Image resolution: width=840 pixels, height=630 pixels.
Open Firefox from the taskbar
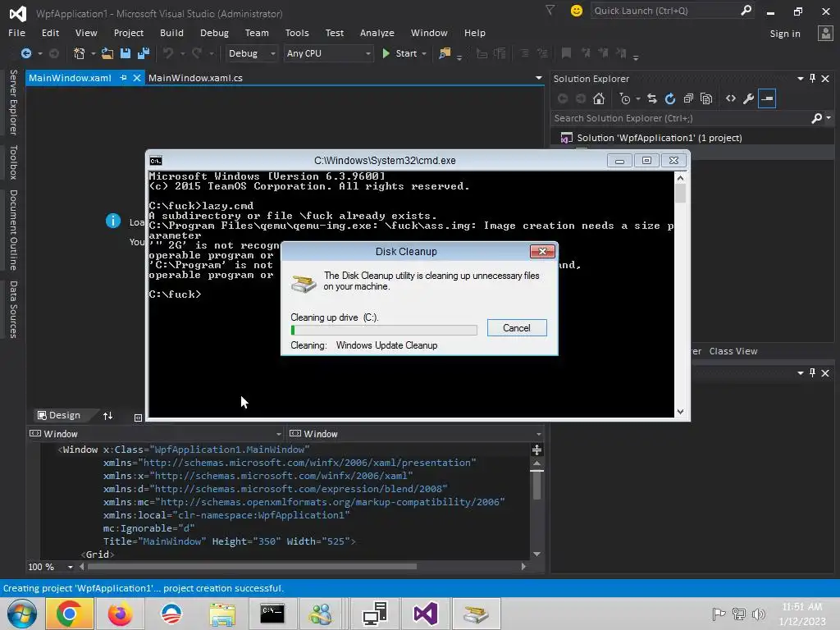pyautogui.click(x=120, y=614)
